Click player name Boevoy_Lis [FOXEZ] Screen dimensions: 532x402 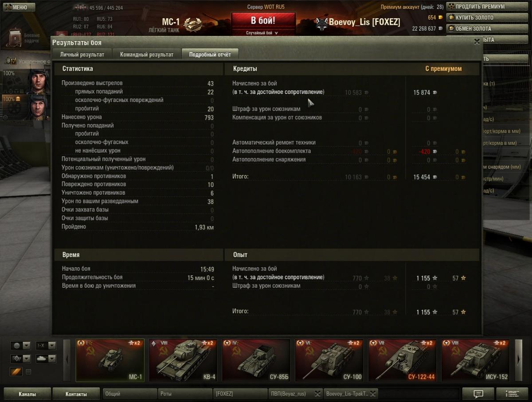click(x=364, y=22)
